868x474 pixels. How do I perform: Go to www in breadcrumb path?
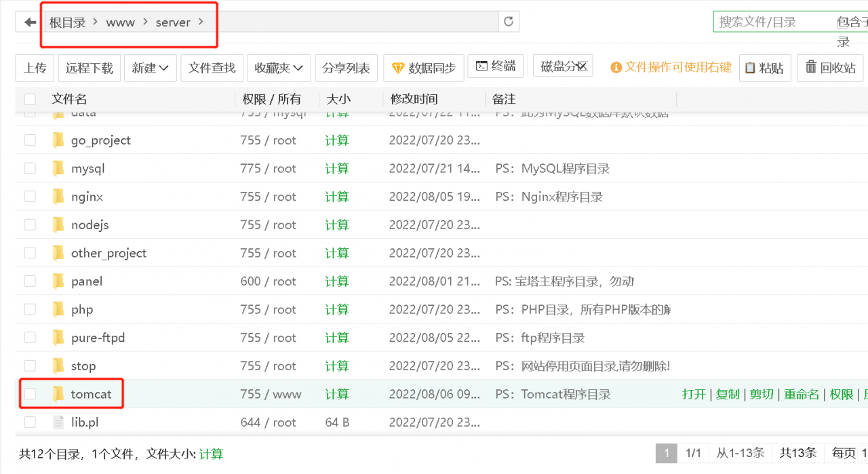[121, 22]
